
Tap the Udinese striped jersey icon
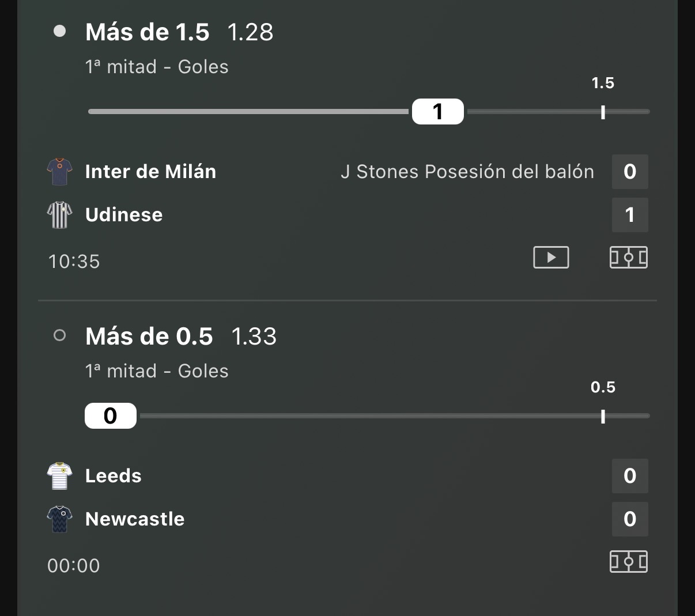pos(59,215)
